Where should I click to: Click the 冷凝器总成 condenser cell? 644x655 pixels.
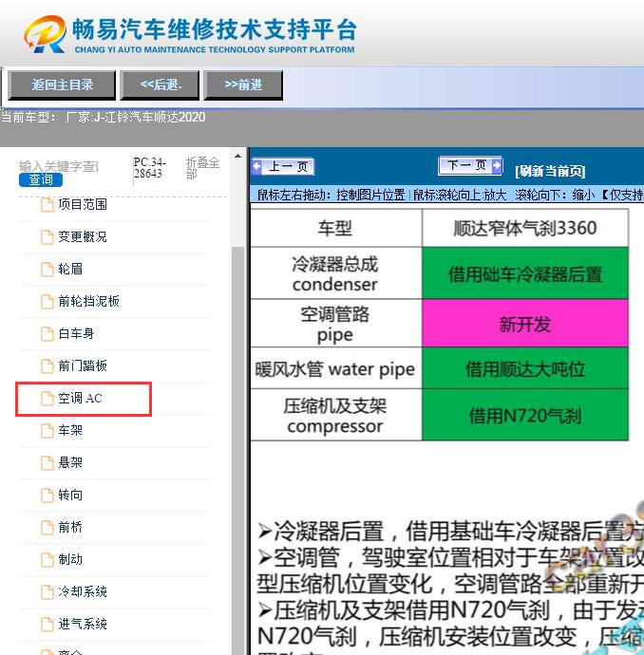[335, 273]
